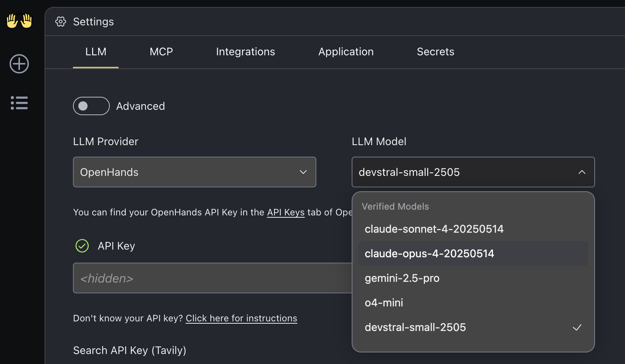Switch to the MCP tab
This screenshot has width=625, height=364.
pyautogui.click(x=161, y=52)
